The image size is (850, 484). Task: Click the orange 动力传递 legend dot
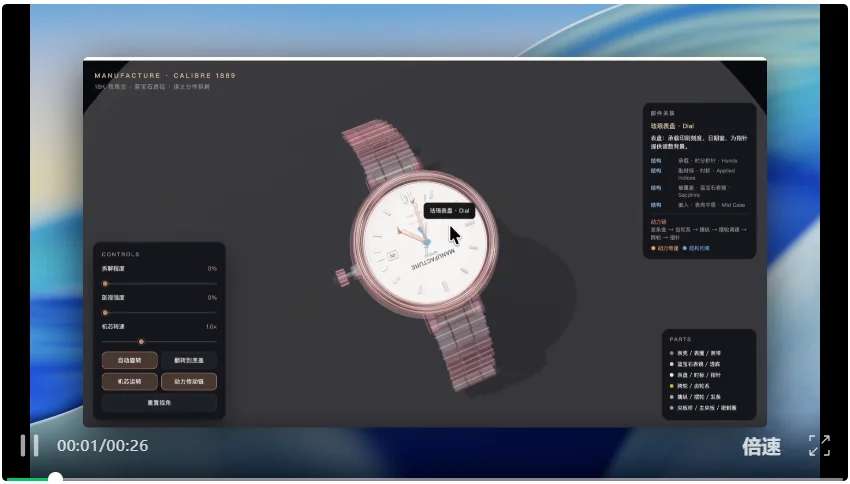(x=653, y=248)
